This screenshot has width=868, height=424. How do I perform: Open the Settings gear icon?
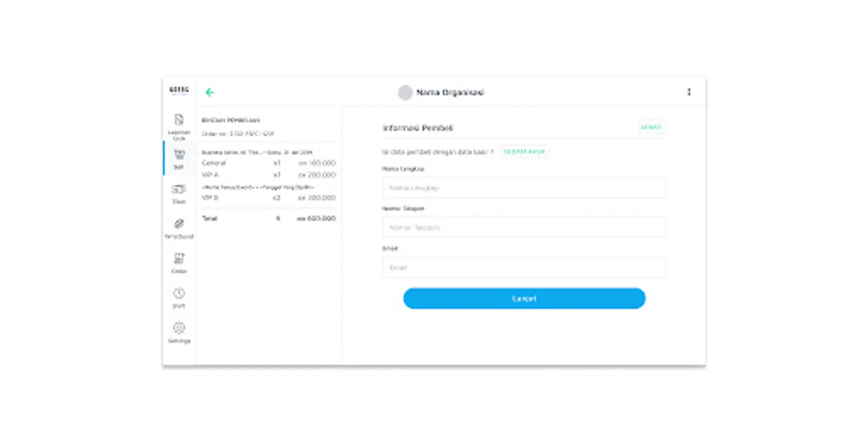point(179,328)
